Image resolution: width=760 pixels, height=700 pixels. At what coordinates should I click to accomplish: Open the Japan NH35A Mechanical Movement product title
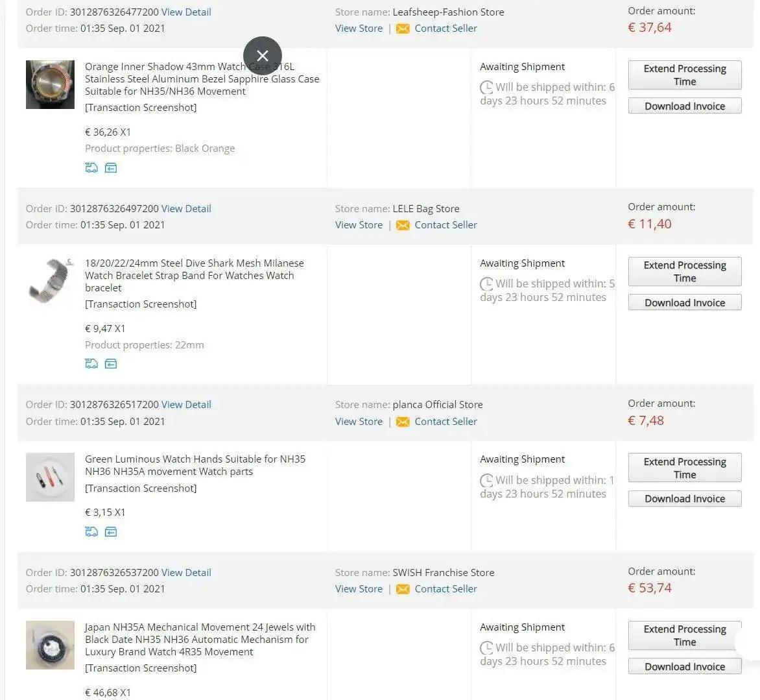click(x=200, y=639)
